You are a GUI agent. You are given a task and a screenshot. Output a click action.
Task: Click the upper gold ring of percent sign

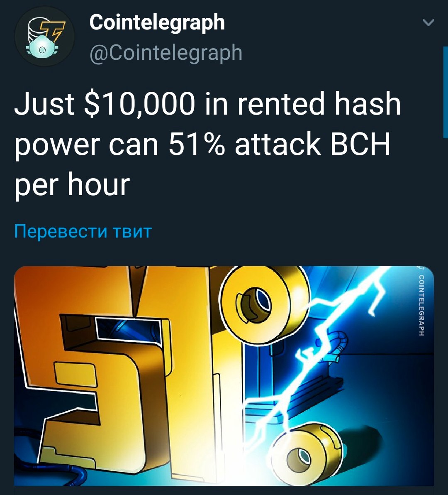tap(264, 305)
